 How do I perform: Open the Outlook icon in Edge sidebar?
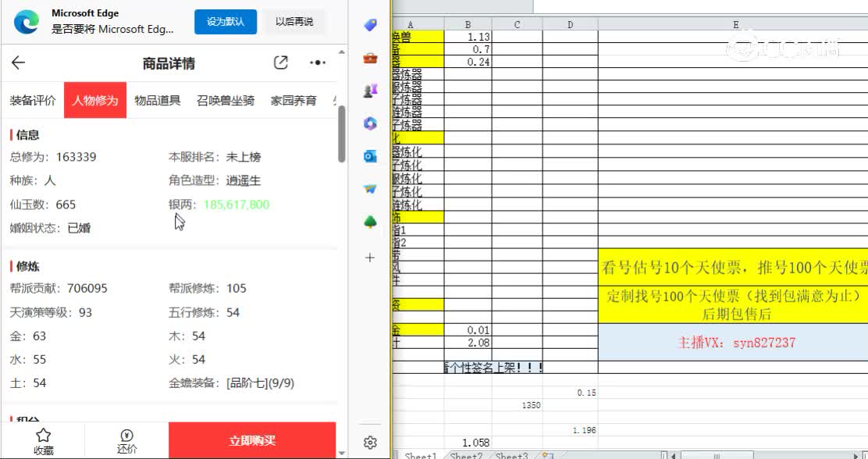(x=369, y=155)
